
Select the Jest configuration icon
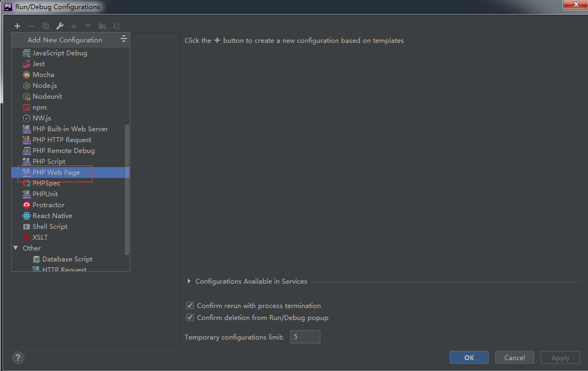[x=27, y=64]
